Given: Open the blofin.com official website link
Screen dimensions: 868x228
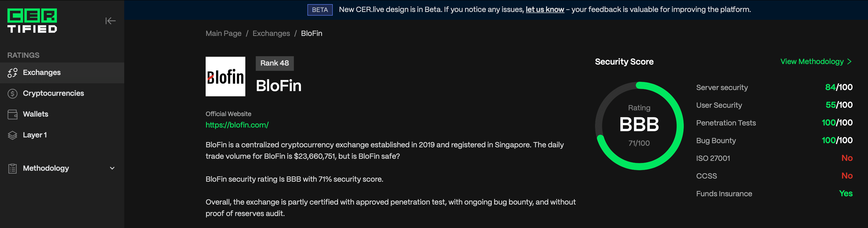Looking at the screenshot, I should click(237, 125).
